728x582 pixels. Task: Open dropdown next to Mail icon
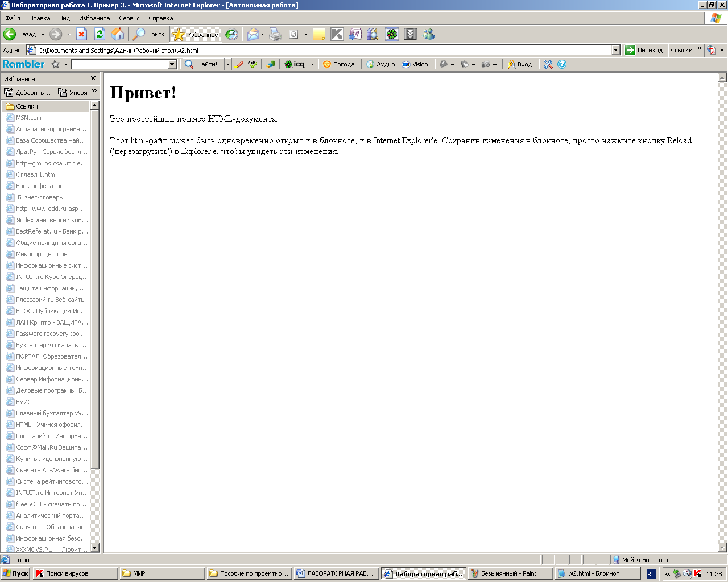click(x=262, y=34)
